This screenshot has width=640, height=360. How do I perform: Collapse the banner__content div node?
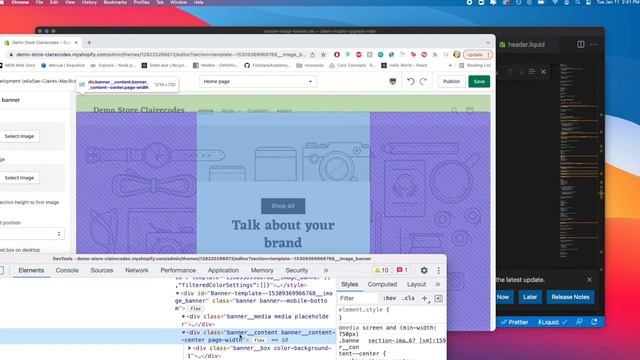coord(184,332)
